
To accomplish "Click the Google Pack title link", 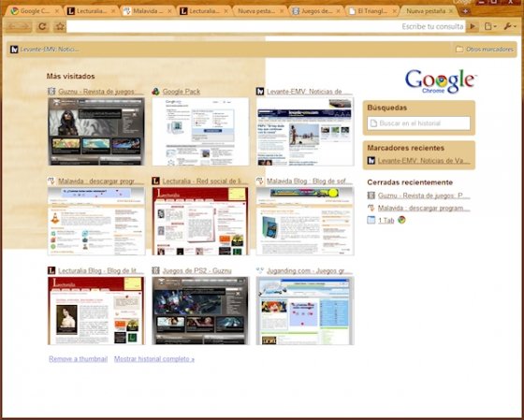I will pos(182,92).
